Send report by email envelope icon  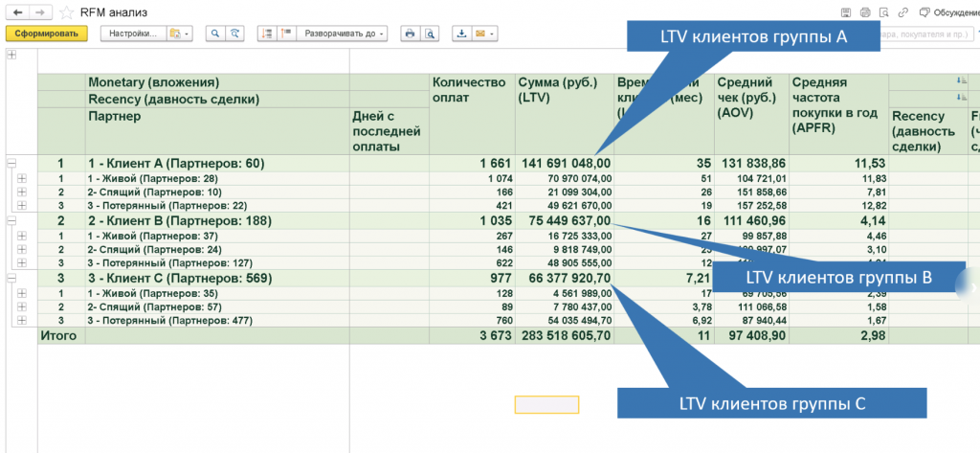click(x=480, y=34)
